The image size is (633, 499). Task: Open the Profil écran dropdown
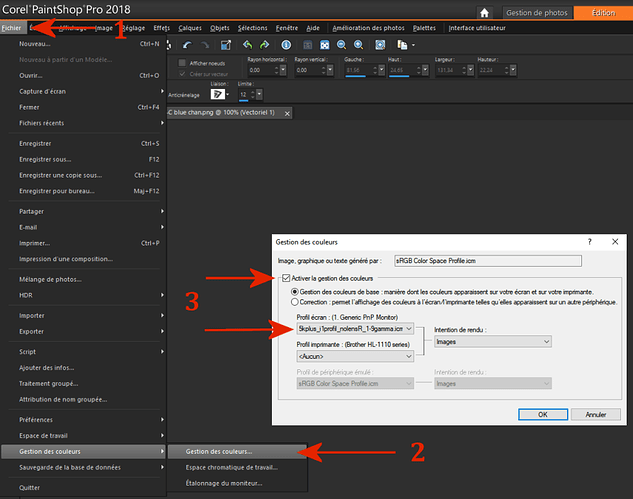pos(356,328)
